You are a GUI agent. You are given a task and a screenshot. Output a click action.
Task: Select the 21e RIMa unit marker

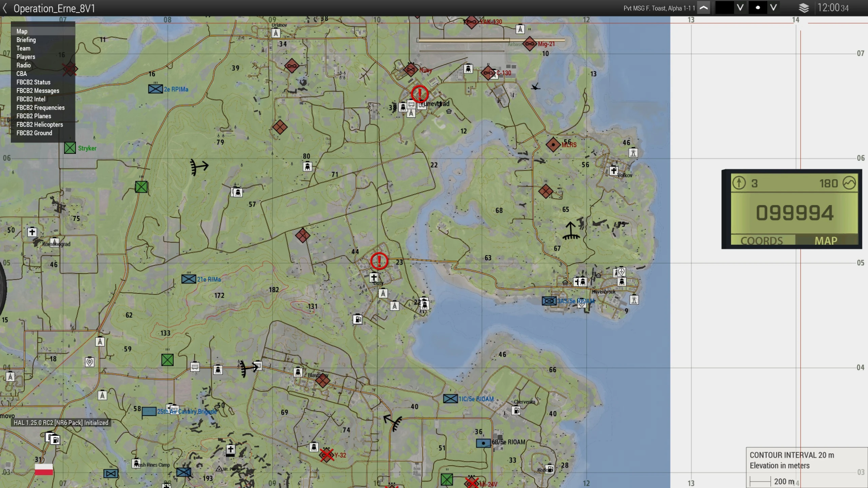click(x=189, y=279)
